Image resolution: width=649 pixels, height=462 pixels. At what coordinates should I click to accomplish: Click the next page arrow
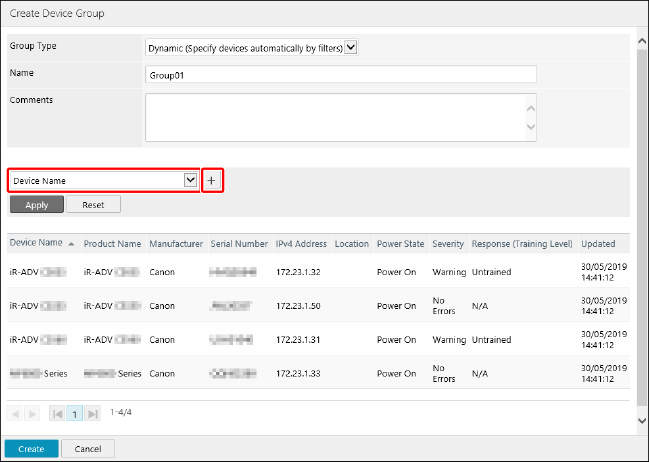30,413
